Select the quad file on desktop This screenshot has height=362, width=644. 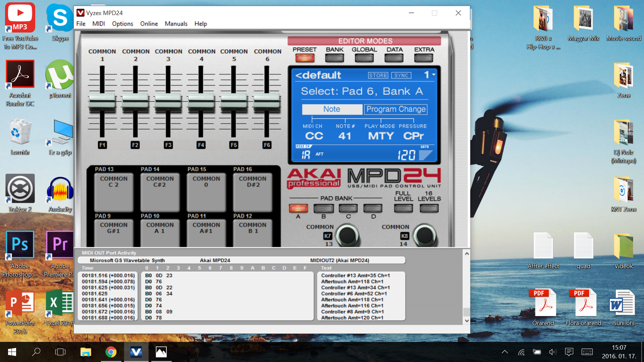(584, 250)
